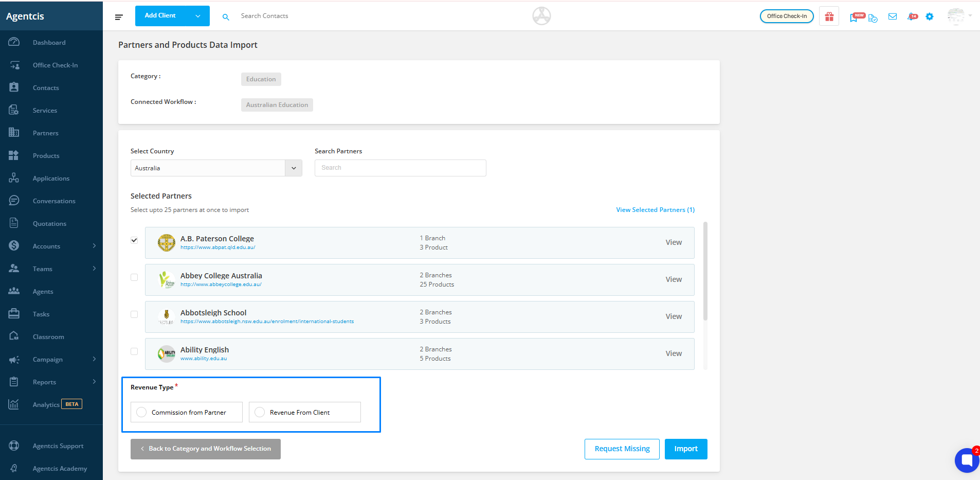
Task: Click the Analytics BETA badge
Action: [72, 404]
